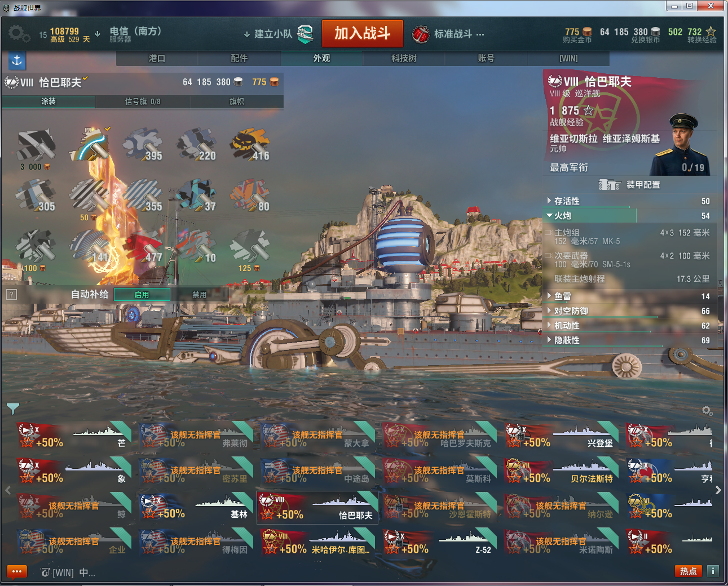The width and height of the screenshot is (728, 586).
Task: Open the orange chat bubble icon
Action: click(x=17, y=571)
